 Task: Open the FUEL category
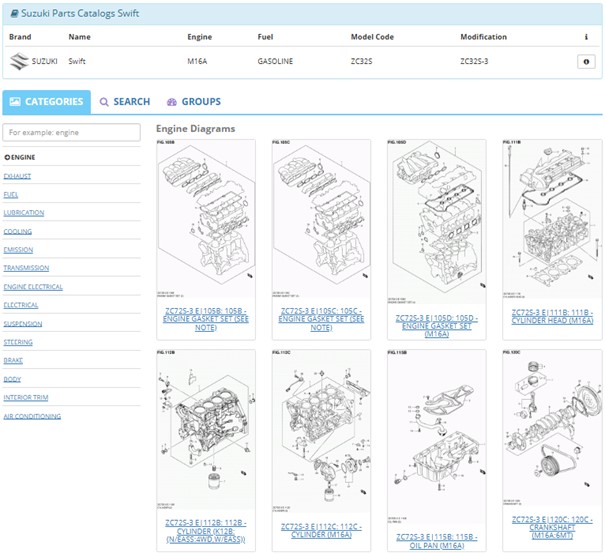(11, 194)
